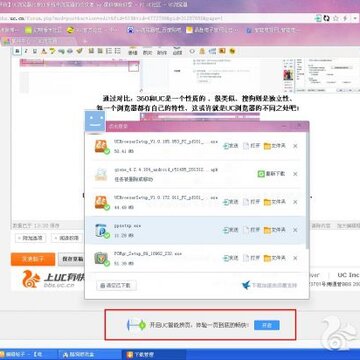This screenshot has width=360, height=360.
Task: Toggle underline in the post editor
Action: click(x=35, y=51)
